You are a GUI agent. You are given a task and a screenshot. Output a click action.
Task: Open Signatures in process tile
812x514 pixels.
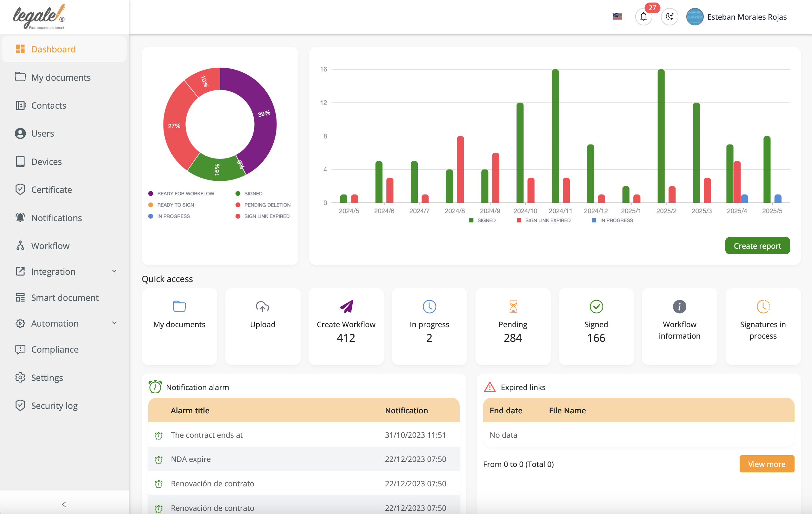coord(762,326)
